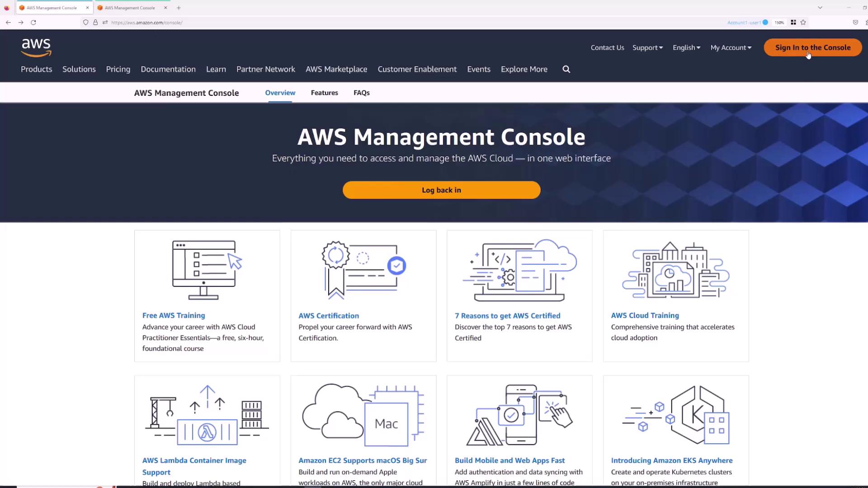Reload the page with the refresh icon
The image size is (868, 488).
tap(33, 22)
